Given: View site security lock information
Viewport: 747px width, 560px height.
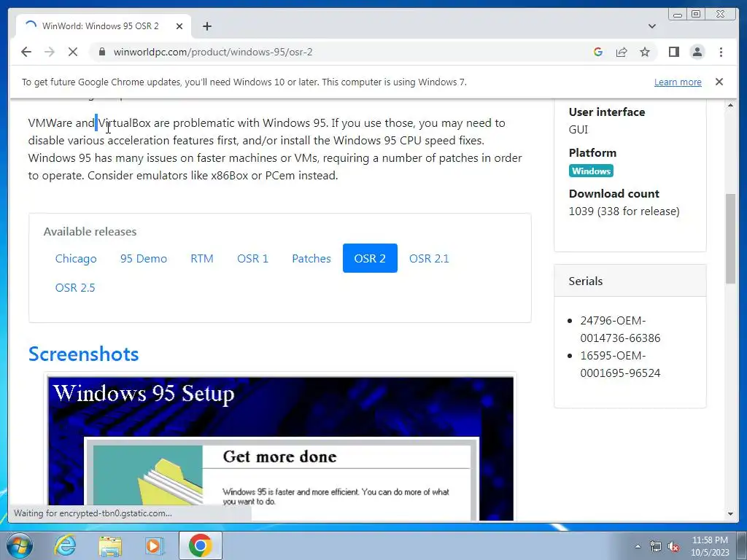Looking at the screenshot, I should pos(101,52).
